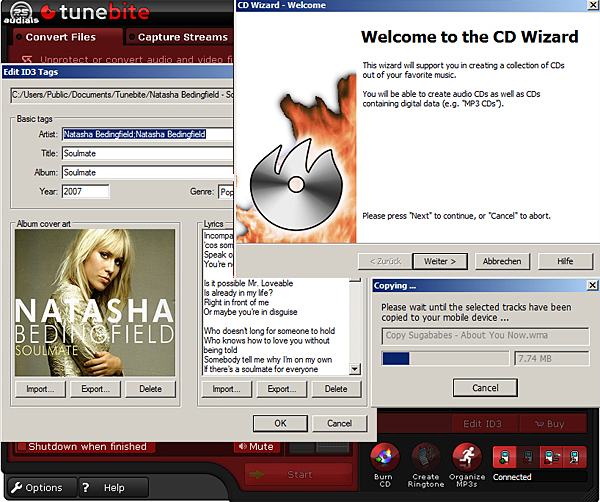Click the RS audials logo

(21, 13)
